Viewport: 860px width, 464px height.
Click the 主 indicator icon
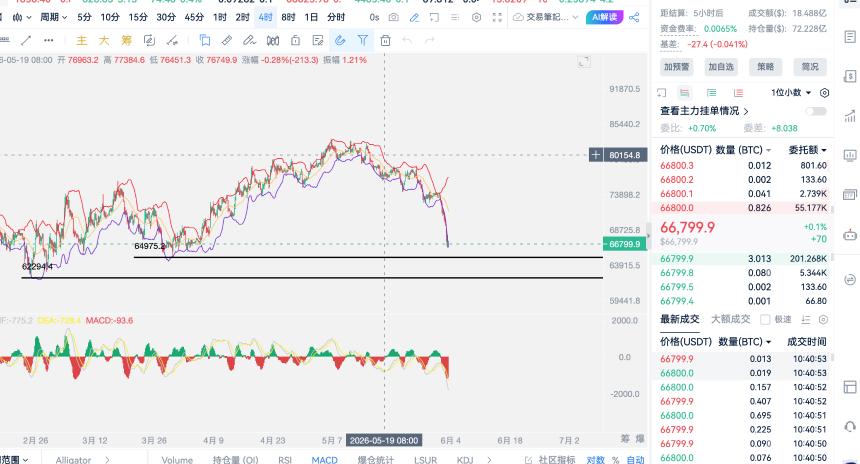tap(81, 41)
